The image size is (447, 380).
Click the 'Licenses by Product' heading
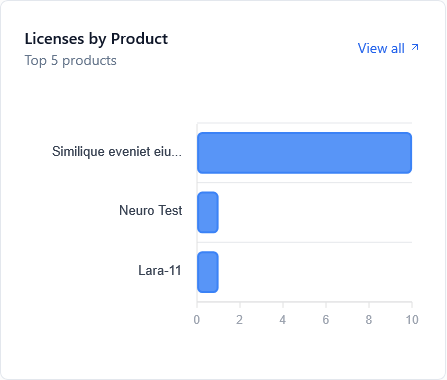(96, 39)
